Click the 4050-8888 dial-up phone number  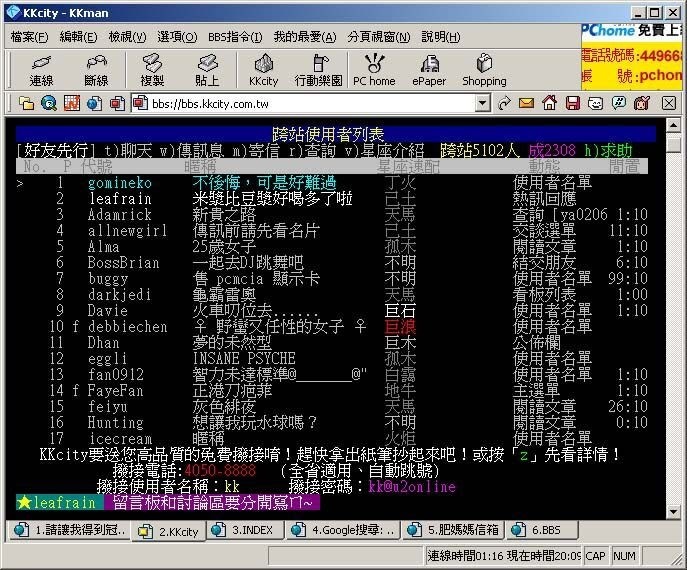[x=220, y=471]
